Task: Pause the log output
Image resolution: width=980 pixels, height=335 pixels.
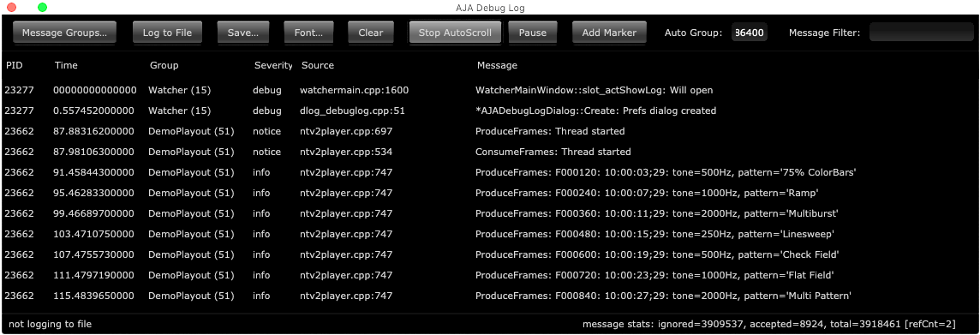Action: [533, 33]
